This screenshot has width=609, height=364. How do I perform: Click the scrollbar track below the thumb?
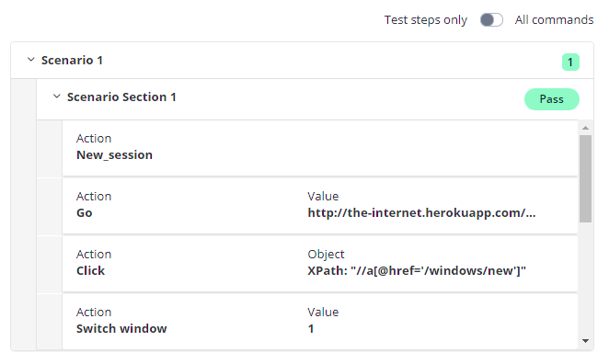click(x=586, y=279)
